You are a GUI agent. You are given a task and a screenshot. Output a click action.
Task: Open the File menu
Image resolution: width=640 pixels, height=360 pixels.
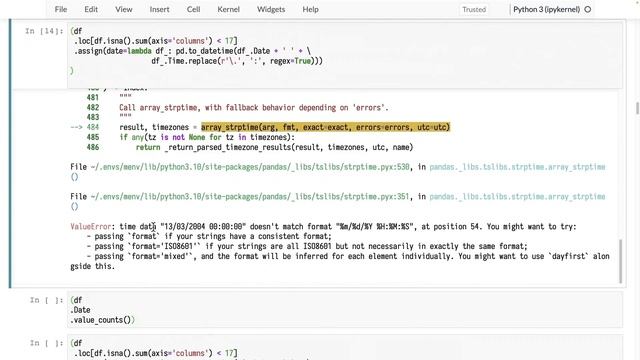(61, 9)
